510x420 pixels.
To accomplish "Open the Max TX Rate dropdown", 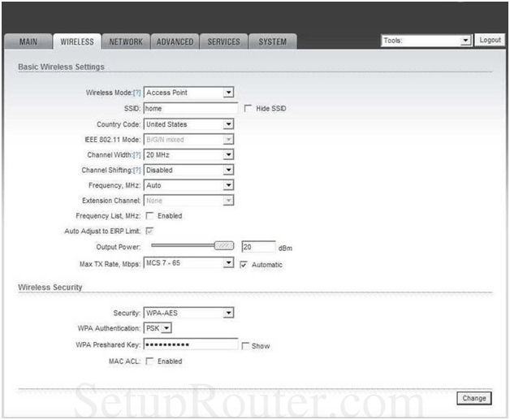I will pos(188,263).
